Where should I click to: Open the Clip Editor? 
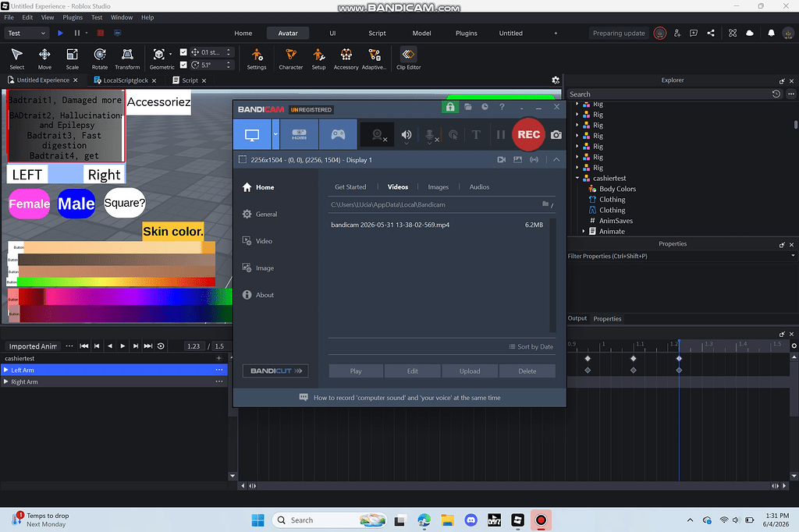pyautogui.click(x=409, y=59)
